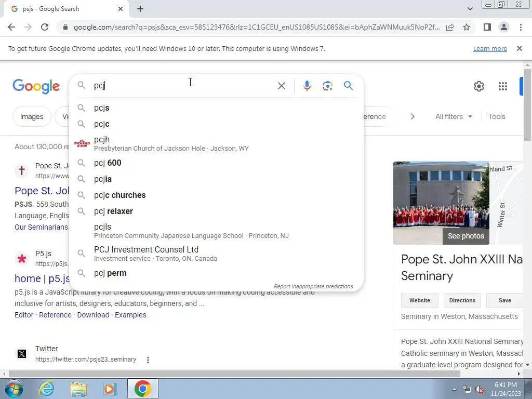Open the Images filter chip

coord(32,116)
